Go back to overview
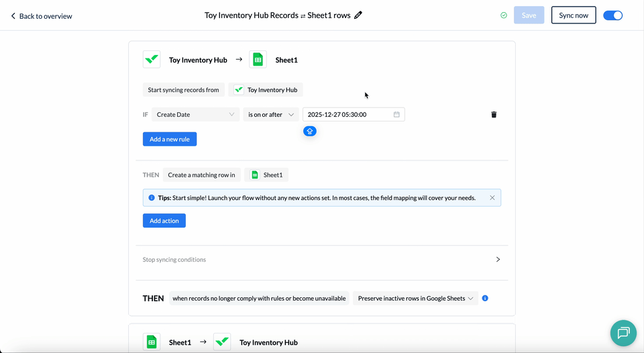 click(41, 15)
